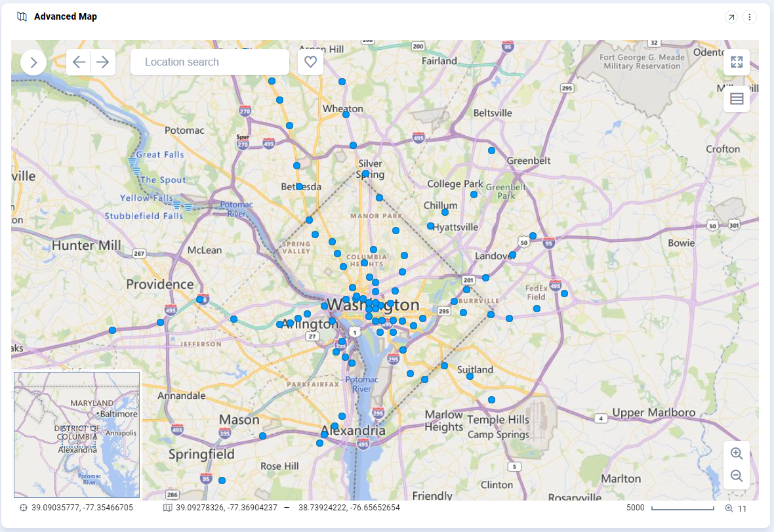Click the Location search field
This screenshot has height=532, width=774.
(210, 62)
